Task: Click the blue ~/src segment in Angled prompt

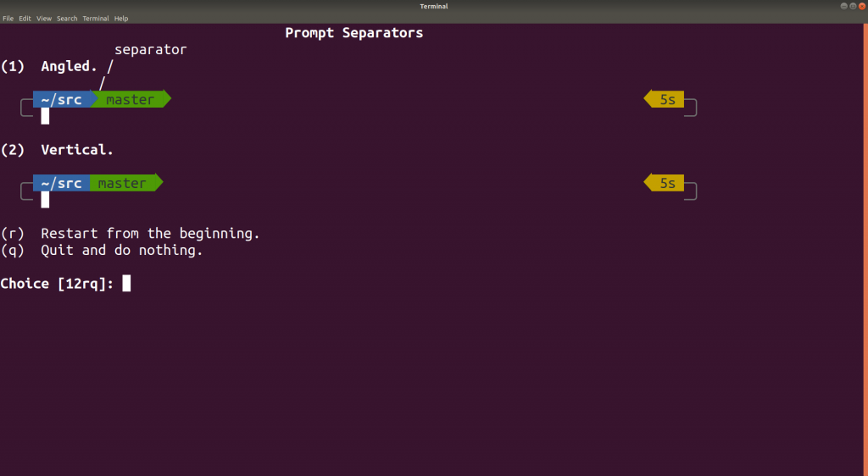Action: click(62, 99)
